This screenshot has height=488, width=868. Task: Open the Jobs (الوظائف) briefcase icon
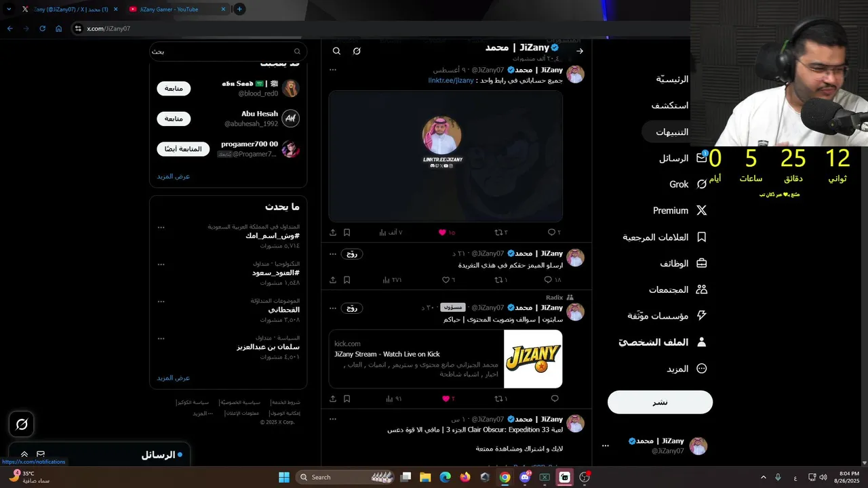(702, 263)
